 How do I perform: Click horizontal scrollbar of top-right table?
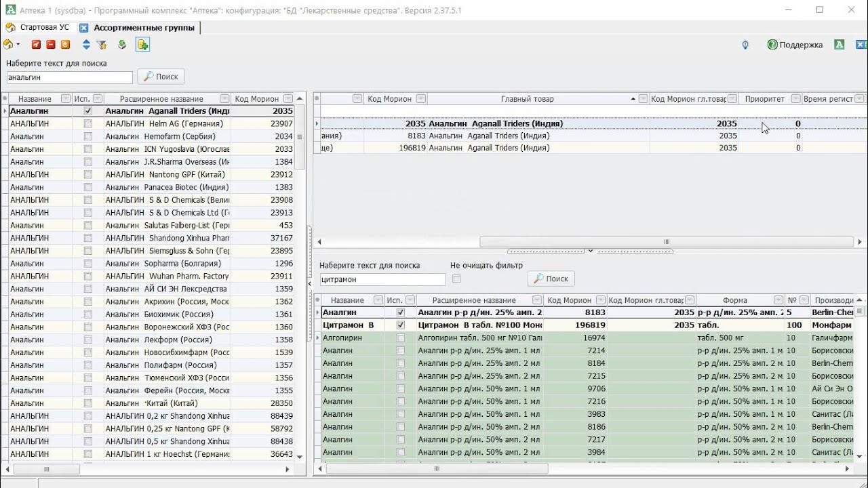pos(667,242)
